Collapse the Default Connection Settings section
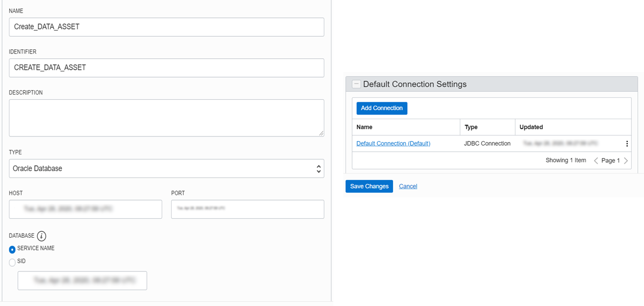Screen dimensions: 644x306 coord(356,84)
